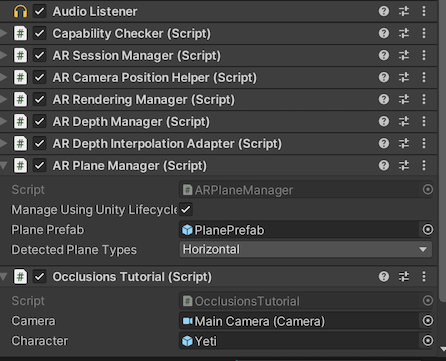Disable the Capability Checker script checkbox
The height and width of the screenshot is (361, 446).
pyautogui.click(x=40, y=33)
